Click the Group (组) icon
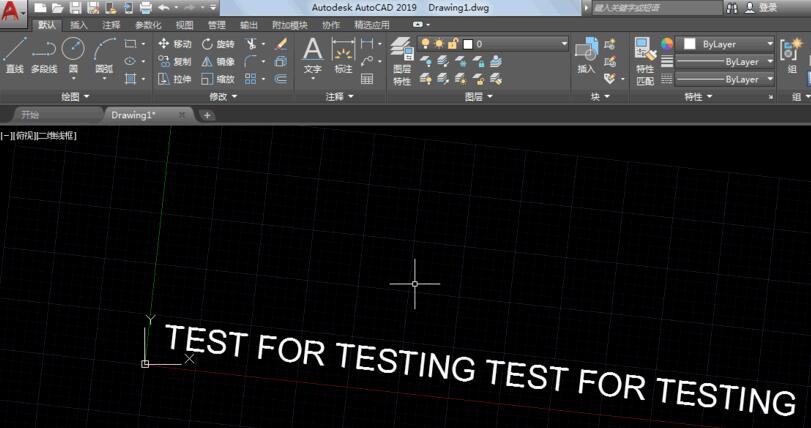 pyautogui.click(x=792, y=56)
